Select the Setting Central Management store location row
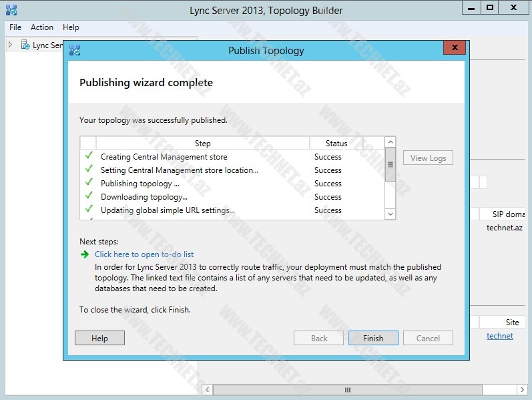The width and height of the screenshot is (532, 400). (232, 170)
